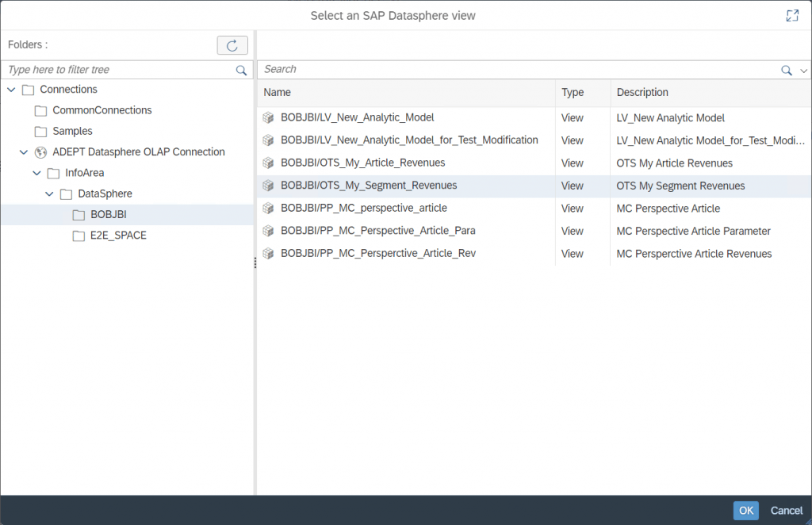Image resolution: width=812 pixels, height=525 pixels.
Task: Click the search magnifier icon in view list
Action: pos(786,70)
